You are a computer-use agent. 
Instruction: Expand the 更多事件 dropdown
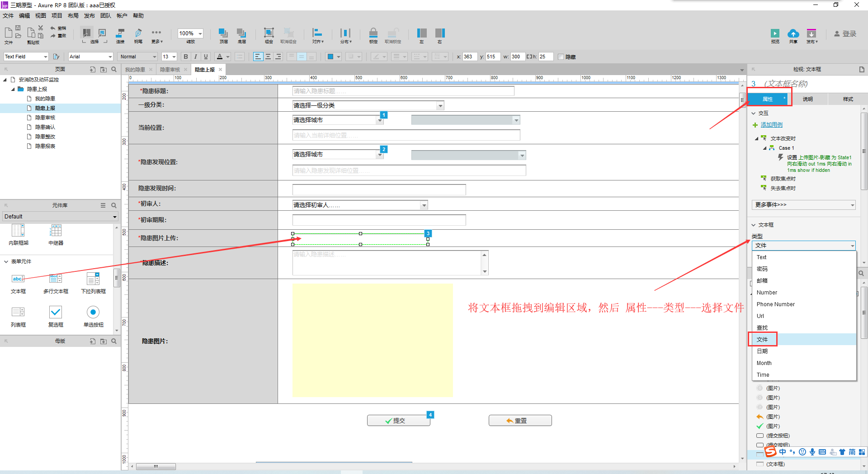pyautogui.click(x=803, y=204)
